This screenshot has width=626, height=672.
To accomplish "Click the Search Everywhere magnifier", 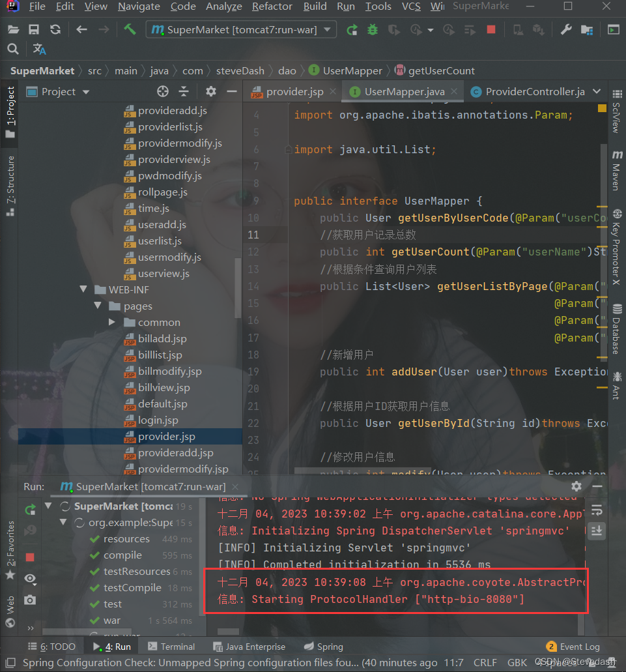I will pyautogui.click(x=13, y=50).
